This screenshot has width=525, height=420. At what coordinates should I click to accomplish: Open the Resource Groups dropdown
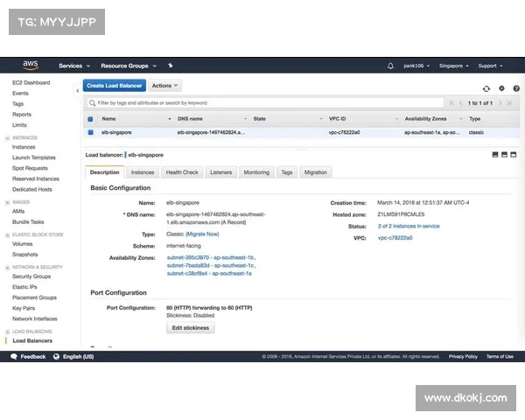tap(129, 66)
